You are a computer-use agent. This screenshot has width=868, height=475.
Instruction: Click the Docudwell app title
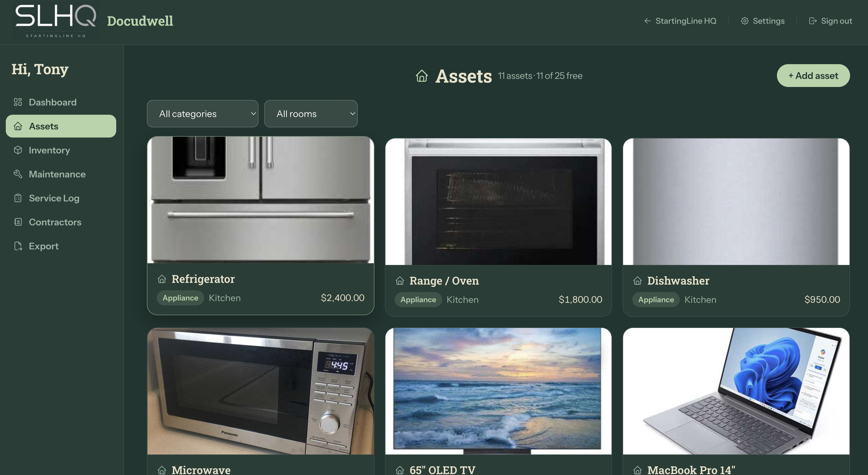[x=140, y=21]
